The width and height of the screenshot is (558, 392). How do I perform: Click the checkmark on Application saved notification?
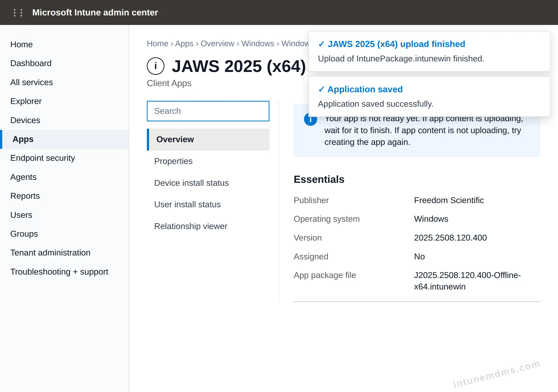[321, 89]
